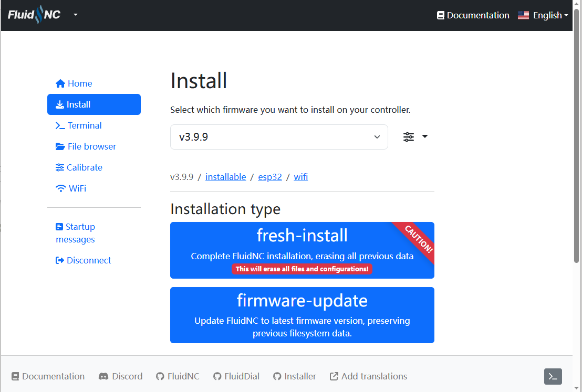This screenshot has height=392, width=582.
Task: Click the house icon in sidebar
Action: pyautogui.click(x=60, y=84)
